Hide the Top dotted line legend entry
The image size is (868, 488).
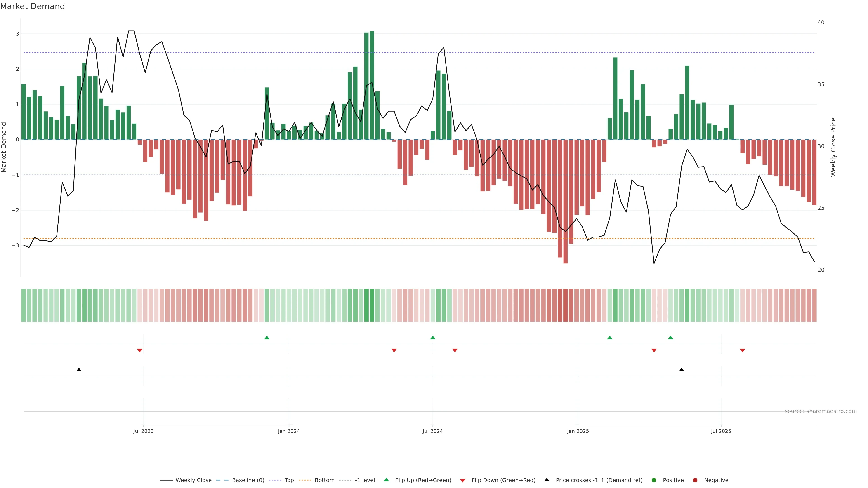pyautogui.click(x=289, y=480)
